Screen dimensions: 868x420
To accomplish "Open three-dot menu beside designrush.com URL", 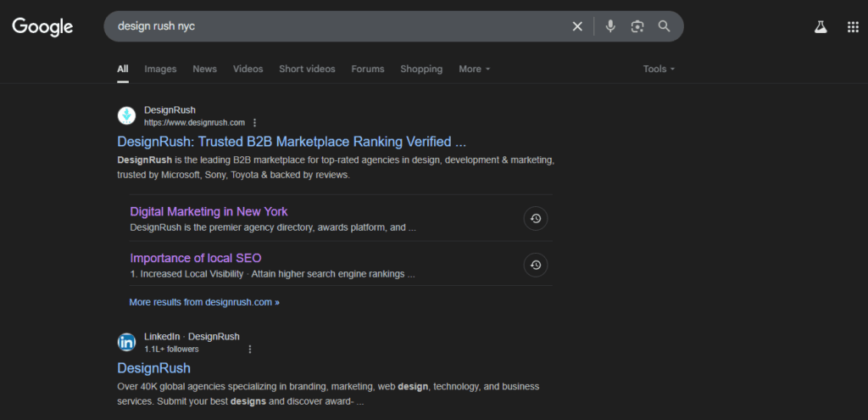I will point(254,122).
